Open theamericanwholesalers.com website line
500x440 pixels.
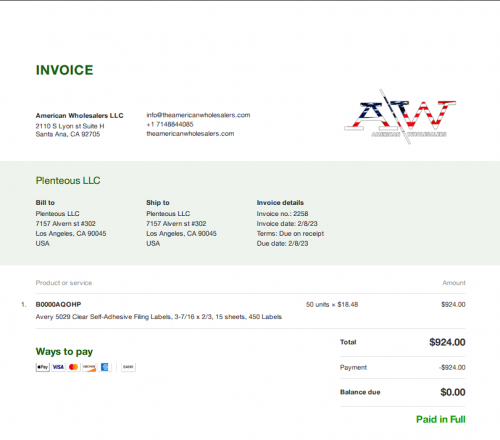click(190, 134)
